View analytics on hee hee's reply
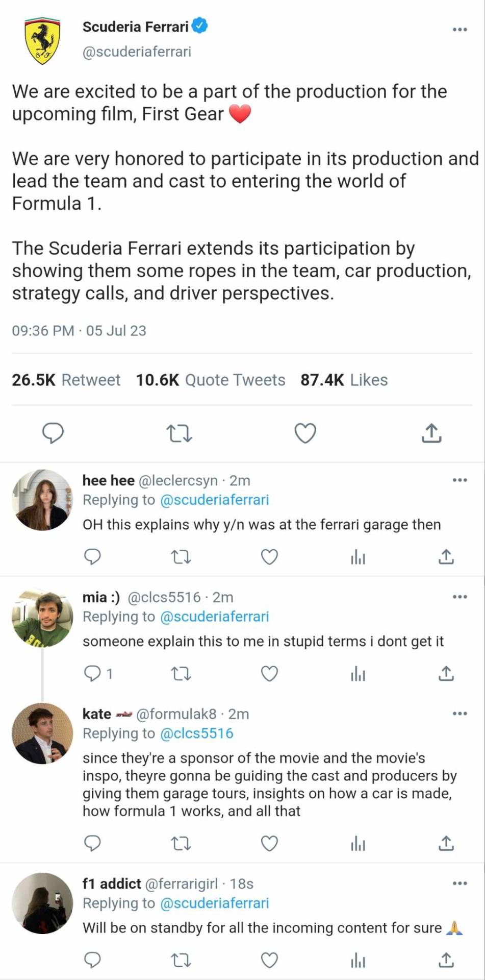The height and width of the screenshot is (980, 485). coord(358,557)
